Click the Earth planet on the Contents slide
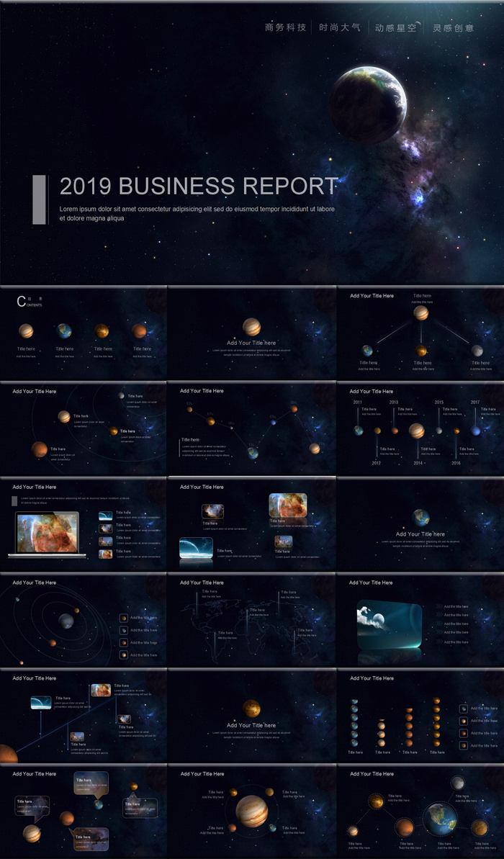504x859 pixels. coord(64,331)
